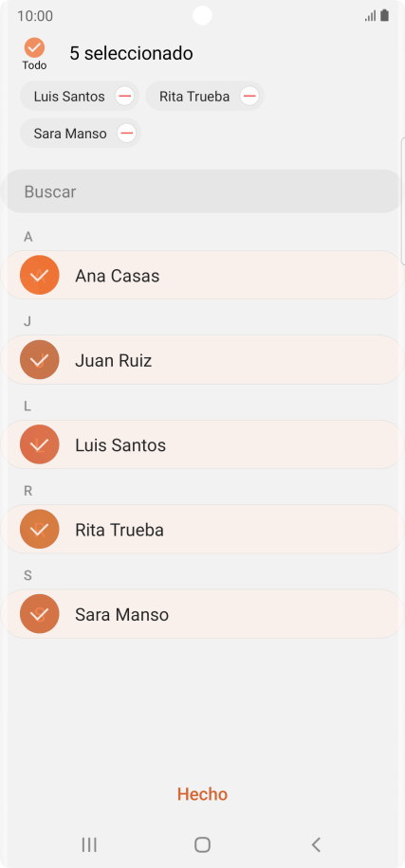405x868 pixels.
Task: Uncheck Ana Casas contact checkmark
Action: click(x=39, y=275)
